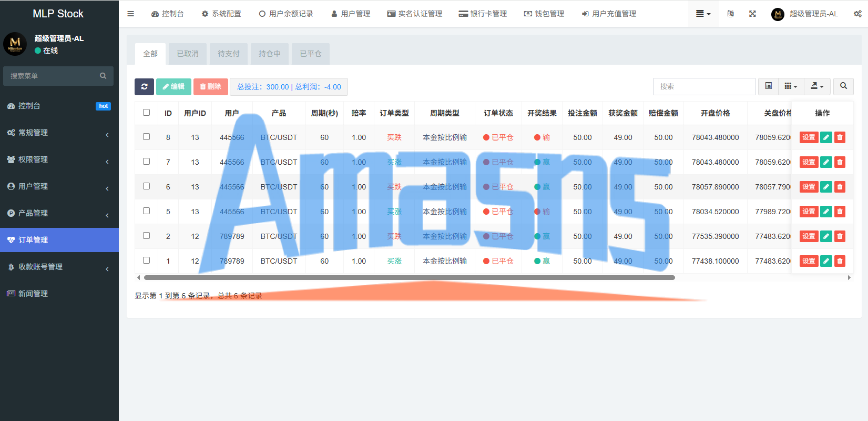Expand the 产品管理 sidebar menu

tap(59, 213)
